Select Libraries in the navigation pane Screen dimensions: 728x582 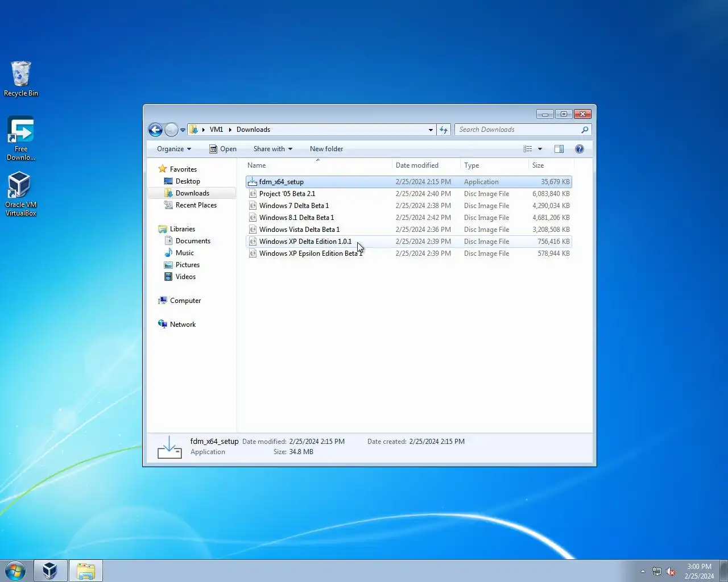[183, 229]
